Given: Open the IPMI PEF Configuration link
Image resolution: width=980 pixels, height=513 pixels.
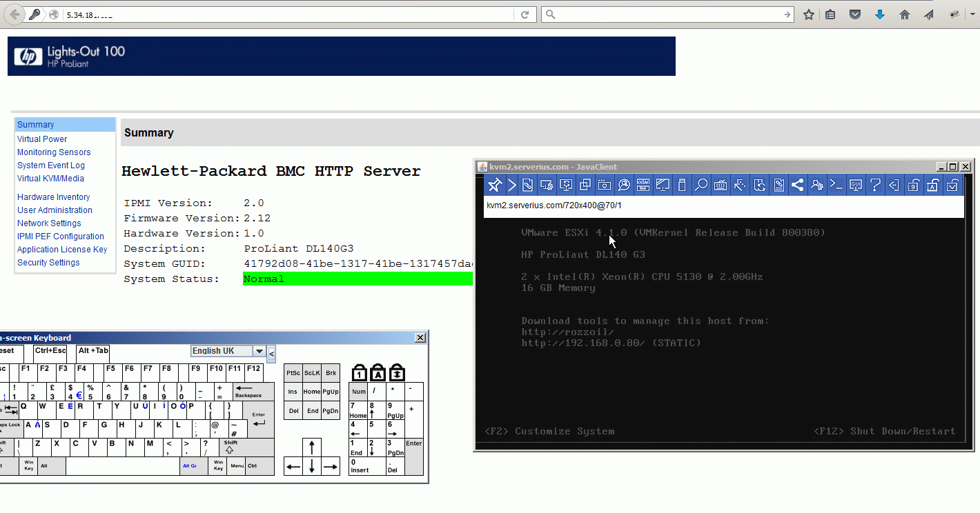Looking at the screenshot, I should 61,237.
